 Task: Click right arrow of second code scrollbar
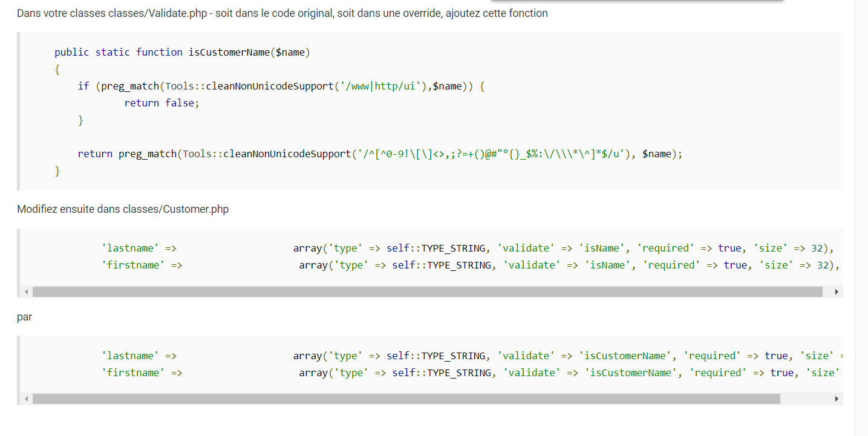[837, 399]
